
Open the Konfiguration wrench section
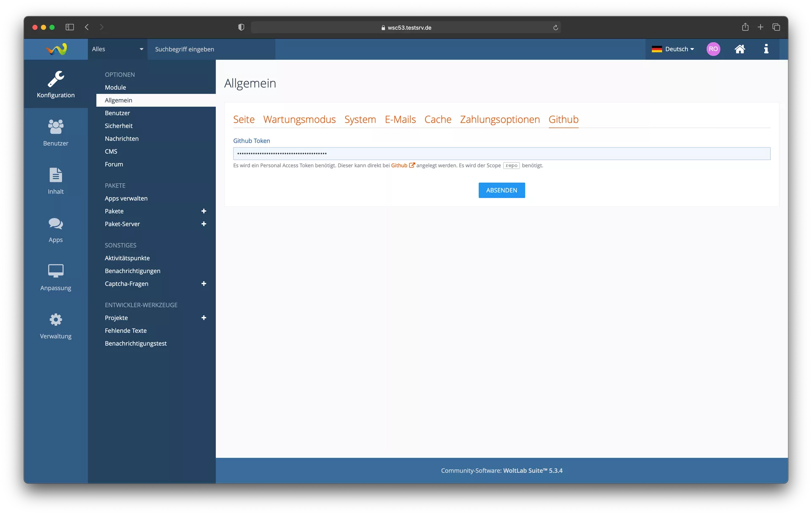point(55,84)
